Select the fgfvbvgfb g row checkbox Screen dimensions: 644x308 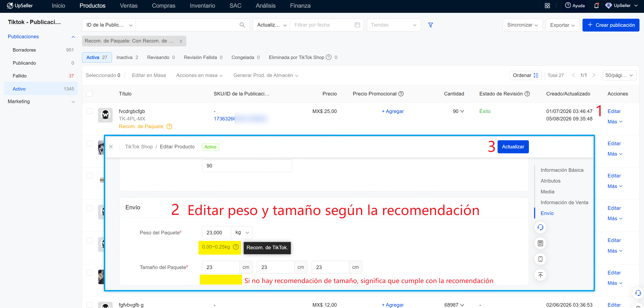89,305
